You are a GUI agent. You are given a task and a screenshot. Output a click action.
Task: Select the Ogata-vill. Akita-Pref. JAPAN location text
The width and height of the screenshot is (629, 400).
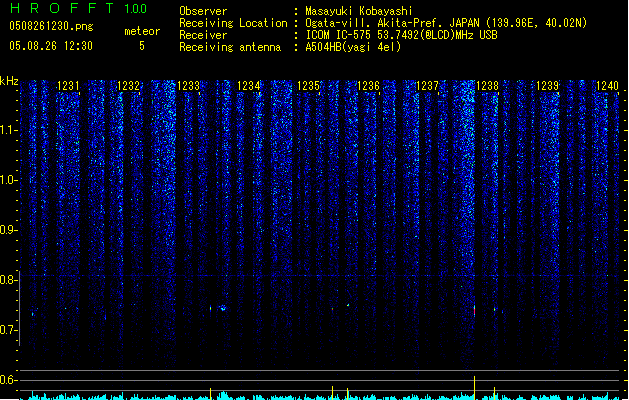[x=446, y=23]
